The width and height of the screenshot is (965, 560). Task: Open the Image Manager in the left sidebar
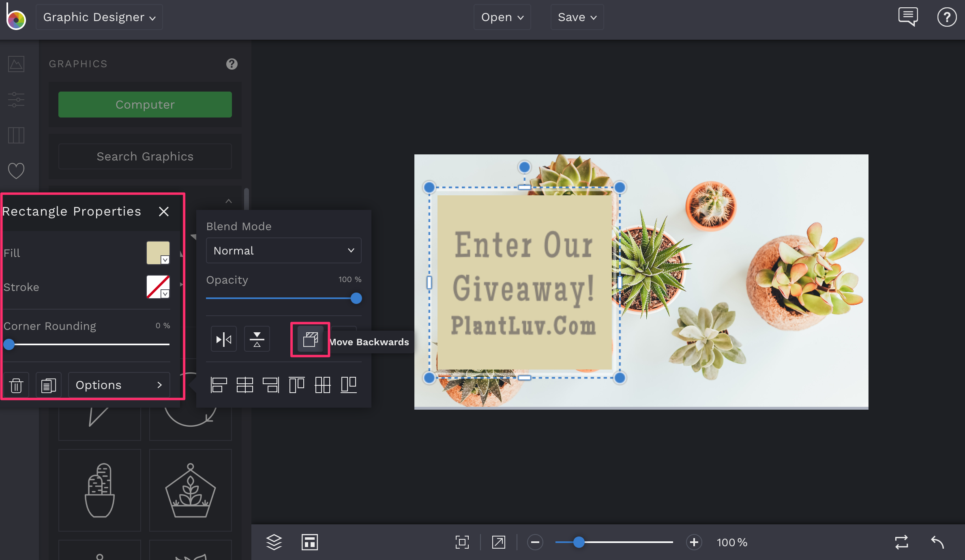(16, 64)
